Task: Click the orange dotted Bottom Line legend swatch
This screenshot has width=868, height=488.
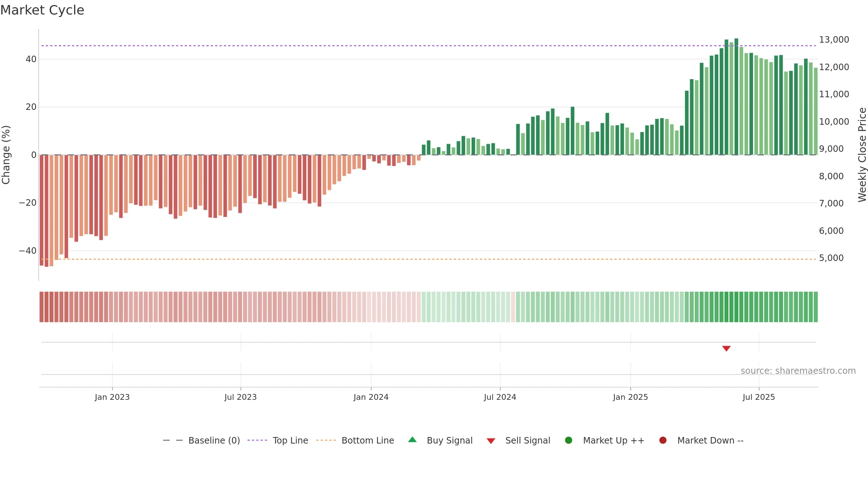Action: click(326, 440)
